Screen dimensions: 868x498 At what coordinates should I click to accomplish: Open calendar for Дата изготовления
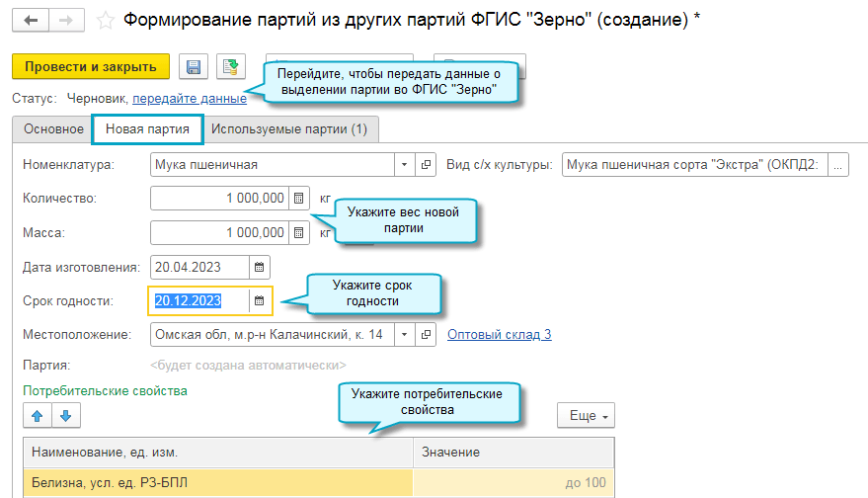[x=259, y=267]
